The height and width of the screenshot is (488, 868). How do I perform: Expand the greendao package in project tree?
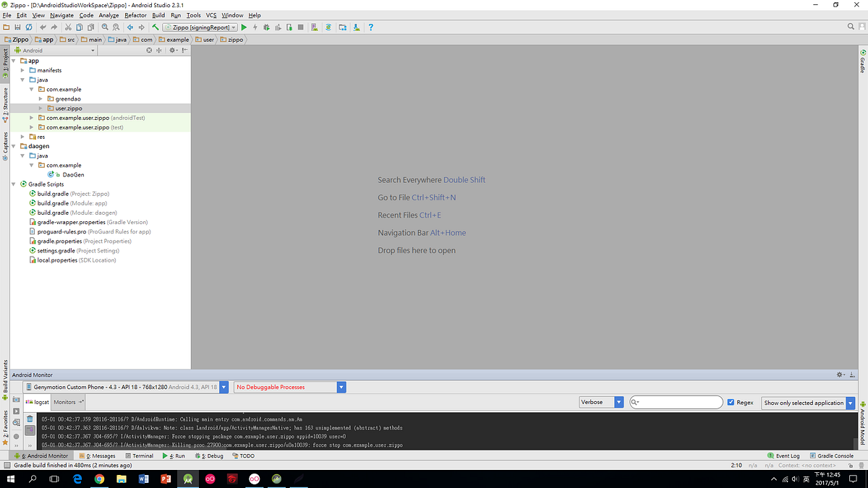tap(41, 98)
